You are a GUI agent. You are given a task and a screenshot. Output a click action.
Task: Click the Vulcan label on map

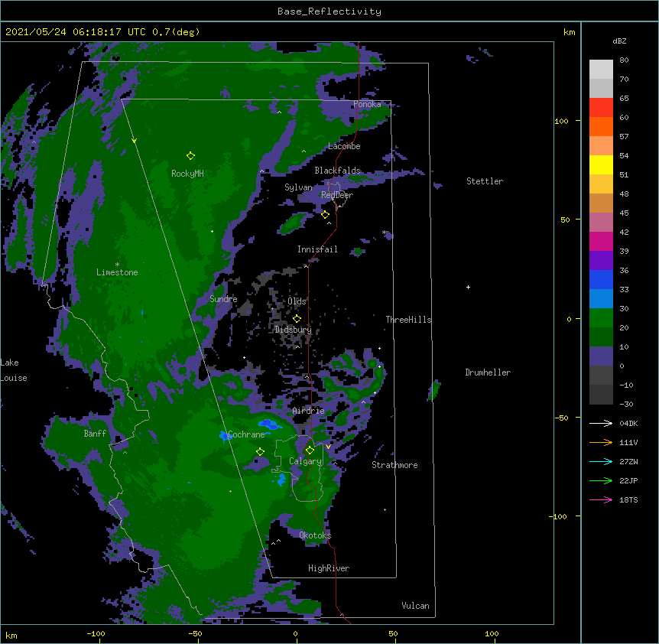[415, 606]
